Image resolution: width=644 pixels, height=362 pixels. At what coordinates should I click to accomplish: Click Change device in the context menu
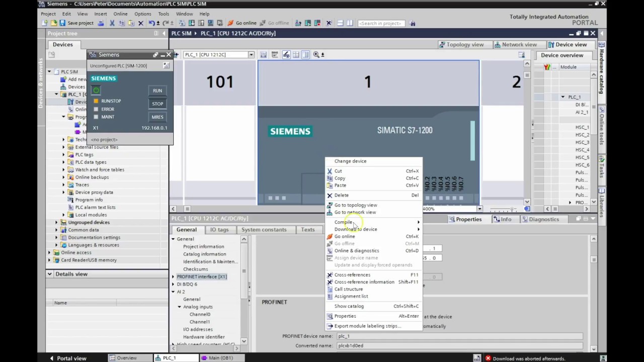click(x=373, y=161)
